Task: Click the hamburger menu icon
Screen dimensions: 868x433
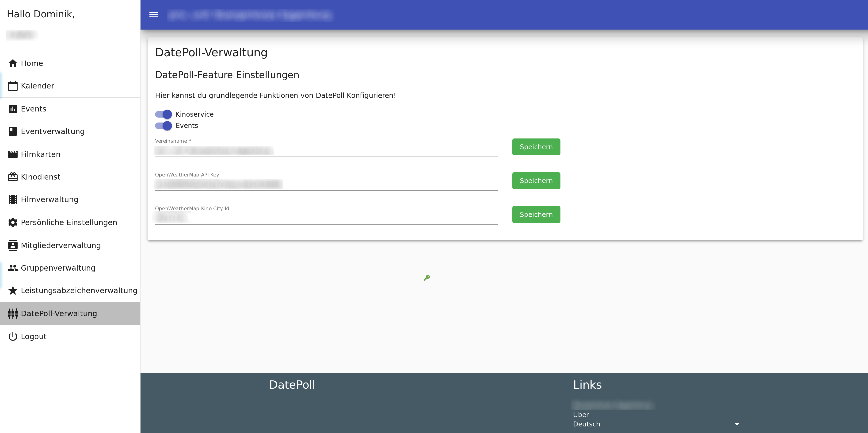Action: click(154, 15)
